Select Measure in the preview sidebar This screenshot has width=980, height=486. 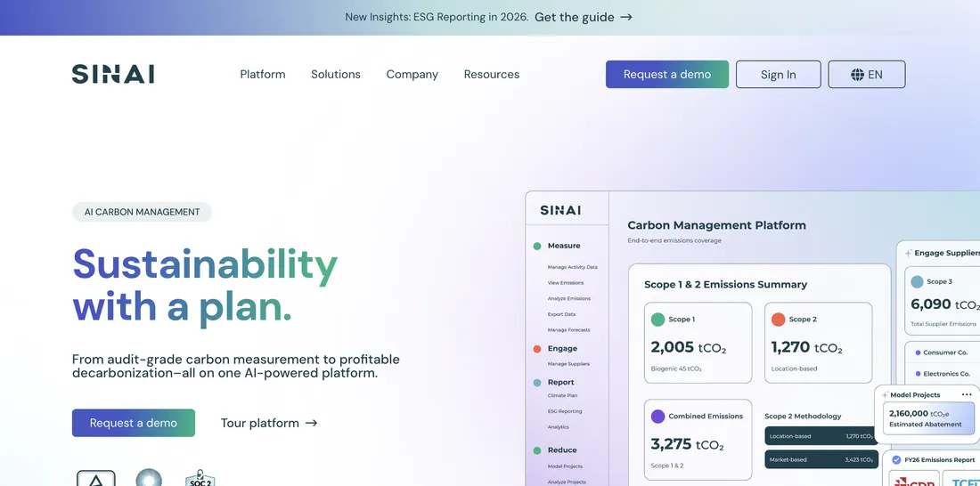[x=564, y=246]
